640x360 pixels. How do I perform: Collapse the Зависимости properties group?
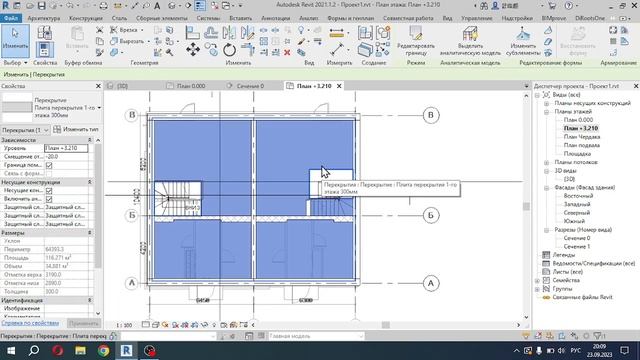coord(90,140)
